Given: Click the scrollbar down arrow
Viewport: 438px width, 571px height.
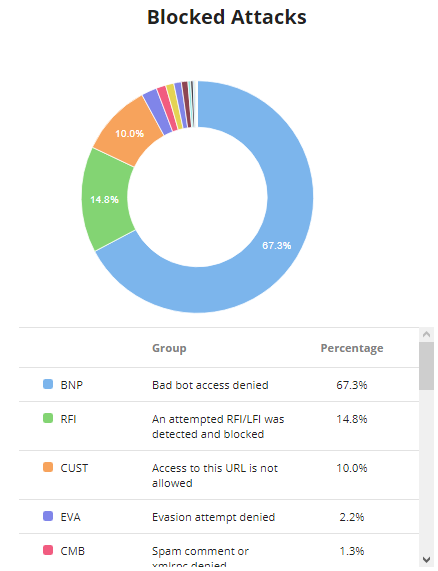Looking at the screenshot, I should tap(426, 559).
